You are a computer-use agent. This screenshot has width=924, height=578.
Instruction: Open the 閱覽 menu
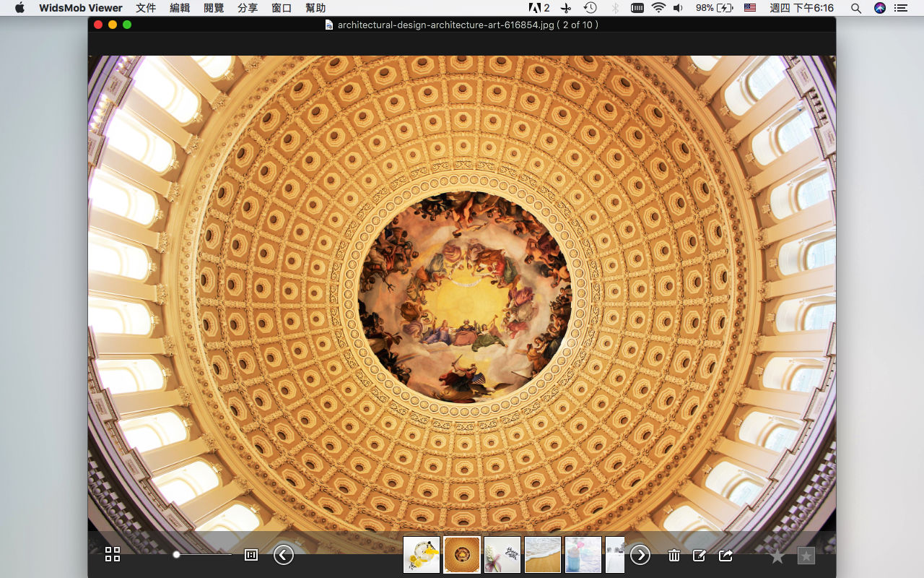point(214,8)
